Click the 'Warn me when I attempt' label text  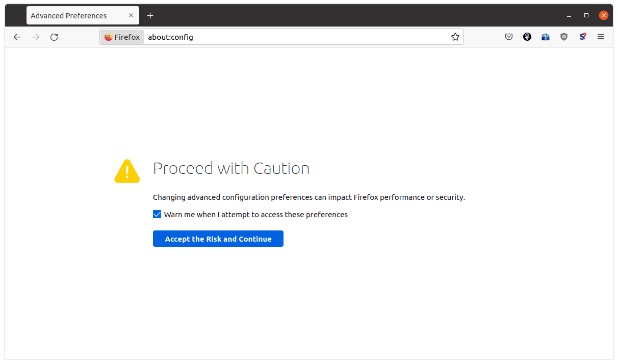pyautogui.click(x=255, y=215)
